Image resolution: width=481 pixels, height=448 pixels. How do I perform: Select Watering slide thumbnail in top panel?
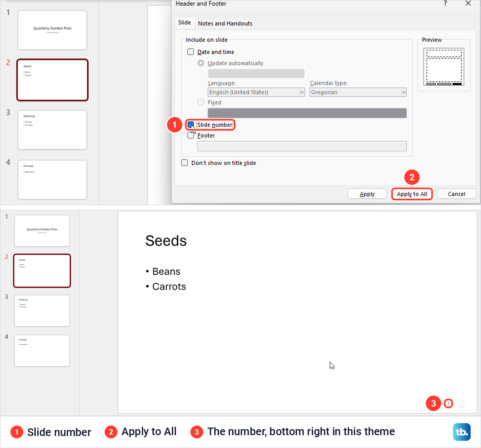pyautogui.click(x=53, y=130)
